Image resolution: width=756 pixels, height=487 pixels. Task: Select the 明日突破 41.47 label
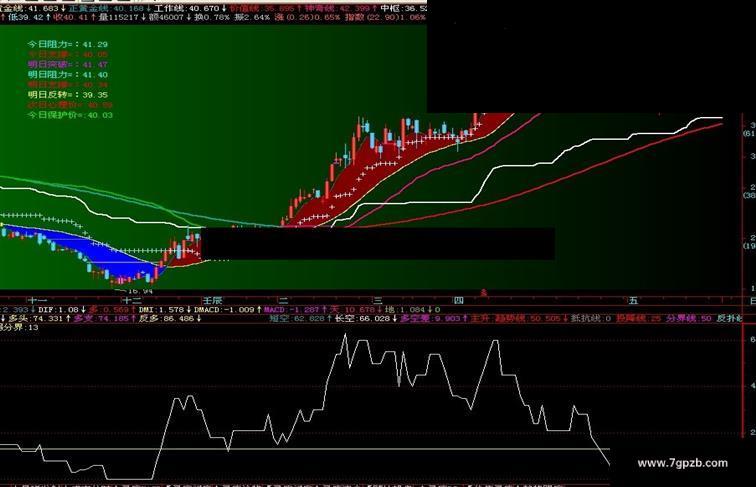pos(68,65)
